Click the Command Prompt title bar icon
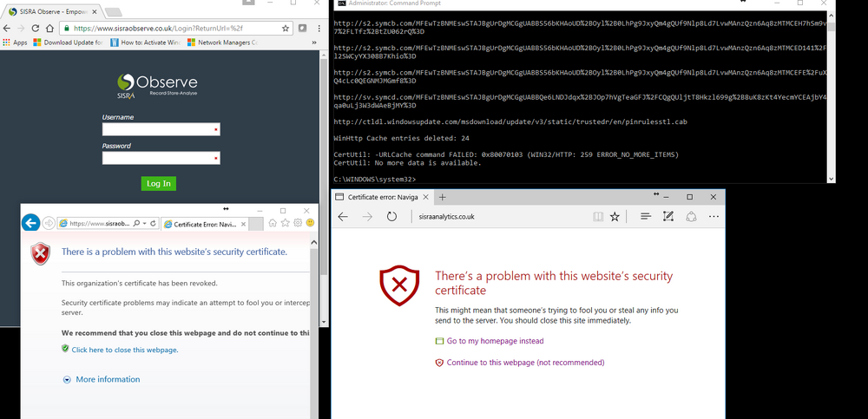Image resolution: width=868 pixels, height=419 pixels. [343, 3]
